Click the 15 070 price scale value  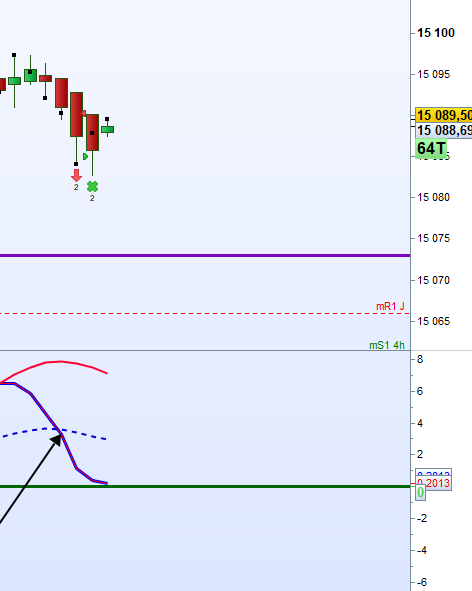(x=434, y=280)
